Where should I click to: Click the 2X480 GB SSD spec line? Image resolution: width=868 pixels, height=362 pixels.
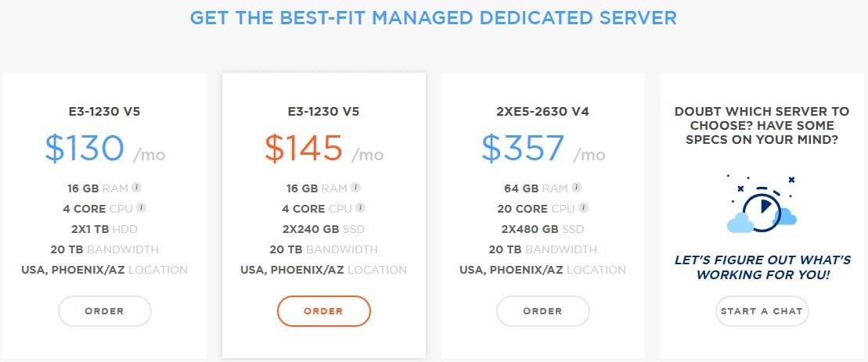point(543,229)
